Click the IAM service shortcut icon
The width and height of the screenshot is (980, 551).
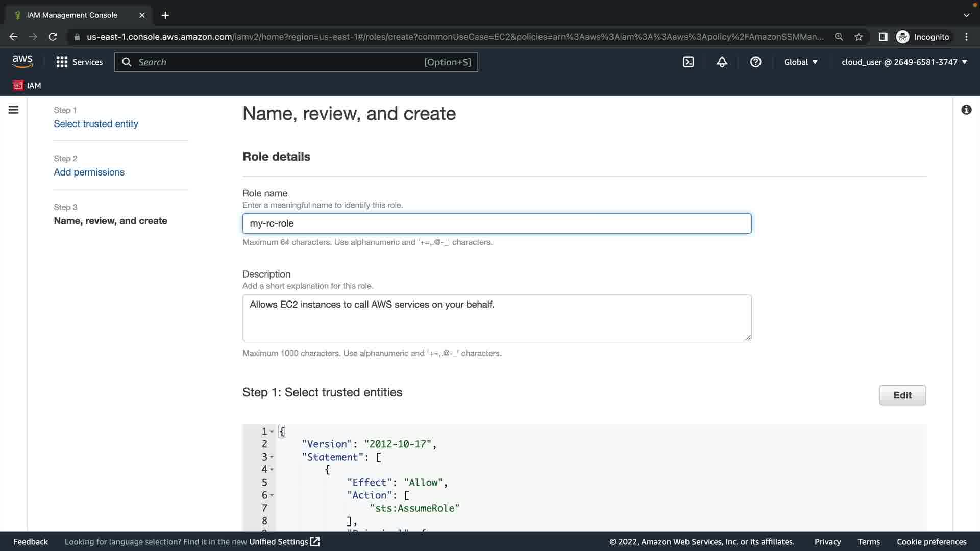(18, 85)
